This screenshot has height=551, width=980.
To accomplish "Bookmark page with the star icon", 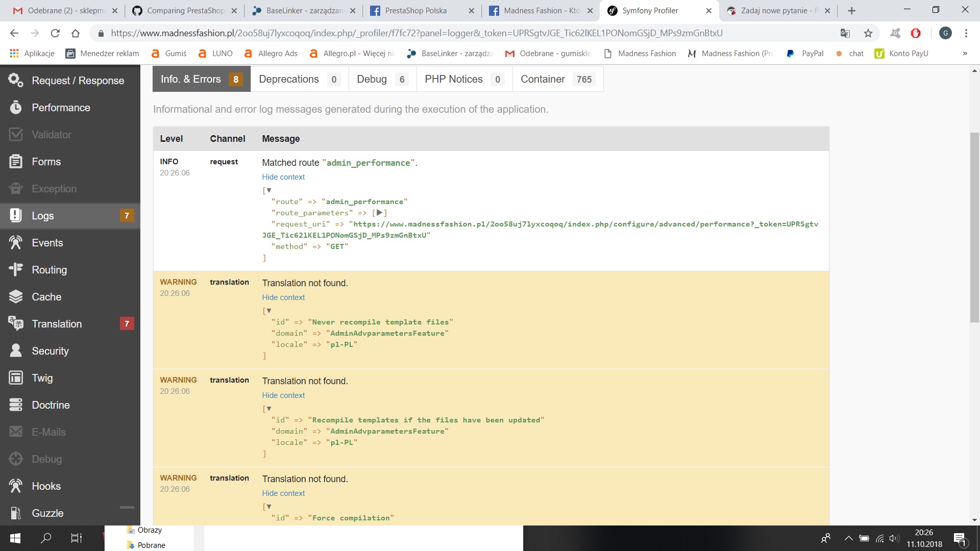I will click(868, 33).
